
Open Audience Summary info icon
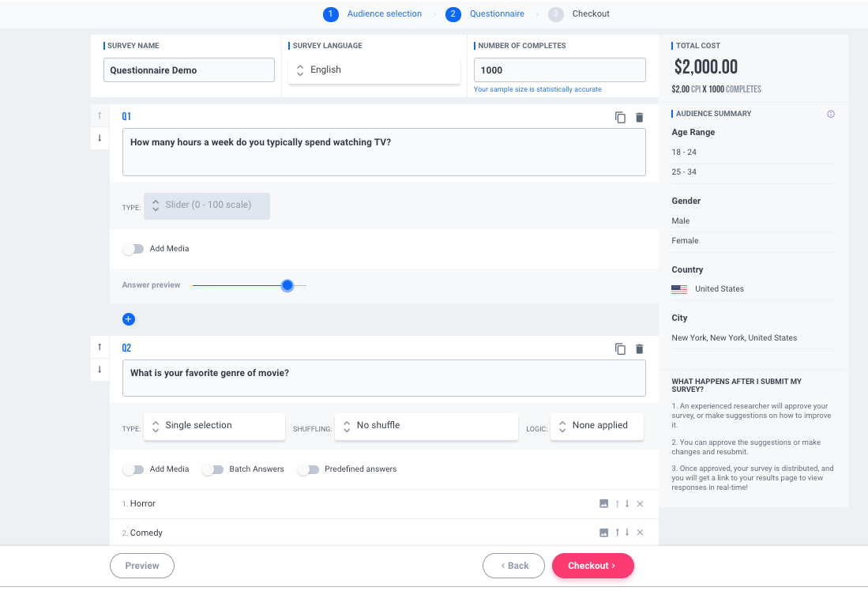tap(831, 114)
